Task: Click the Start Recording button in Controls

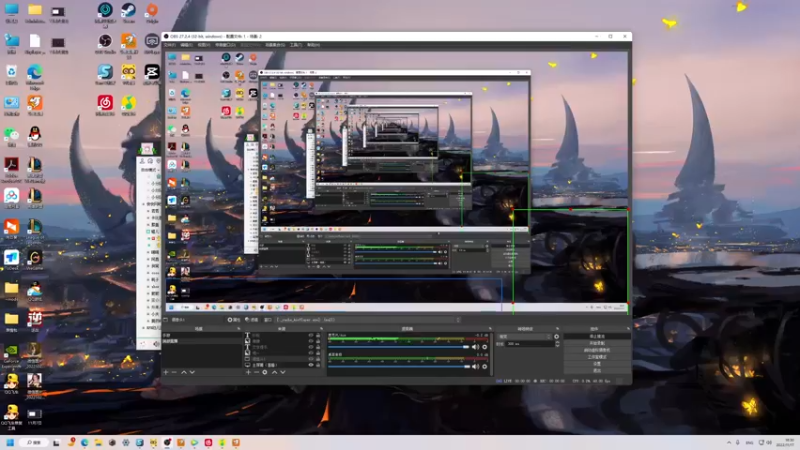Action: pyautogui.click(x=597, y=343)
